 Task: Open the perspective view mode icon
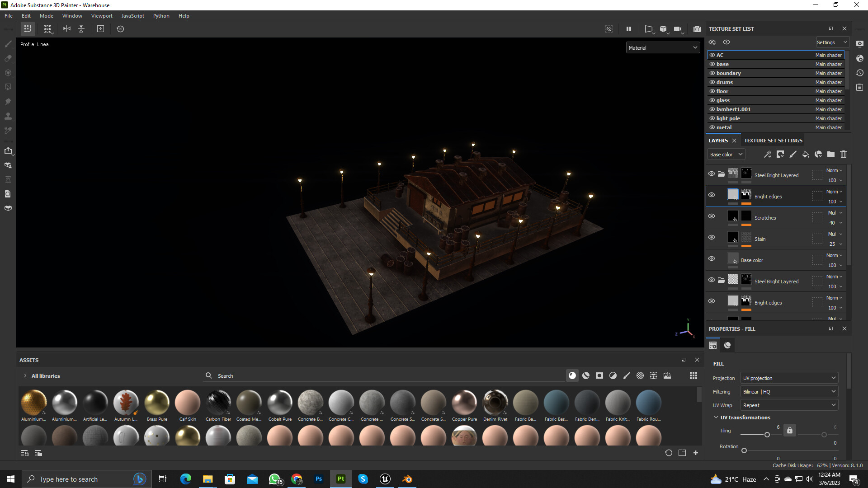(649, 29)
